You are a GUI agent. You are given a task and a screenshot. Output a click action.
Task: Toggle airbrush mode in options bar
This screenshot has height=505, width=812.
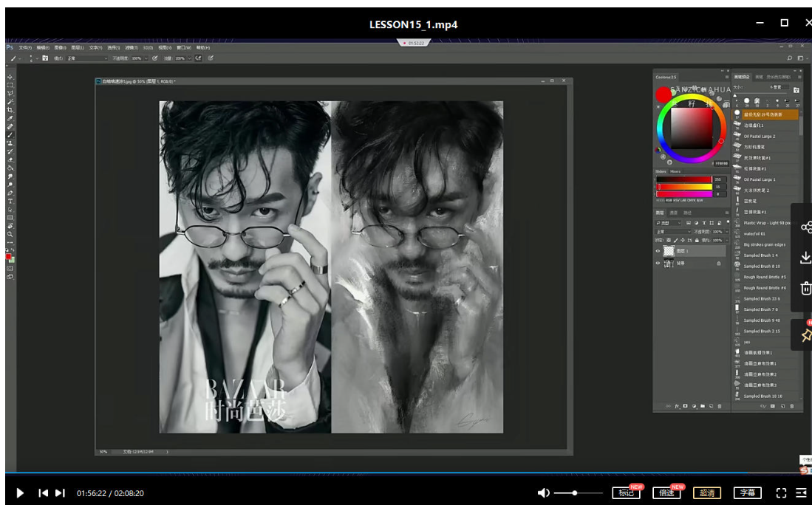198,58
